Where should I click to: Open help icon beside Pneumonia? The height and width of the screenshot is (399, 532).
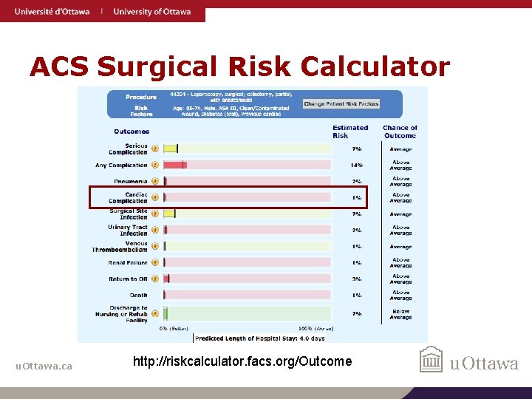[155, 181]
